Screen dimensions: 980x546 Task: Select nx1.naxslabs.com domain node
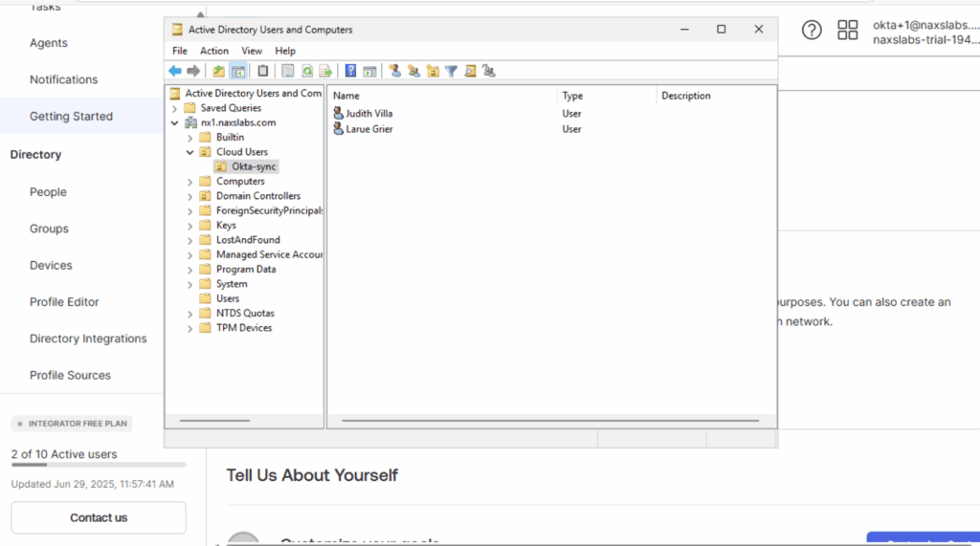click(x=238, y=122)
